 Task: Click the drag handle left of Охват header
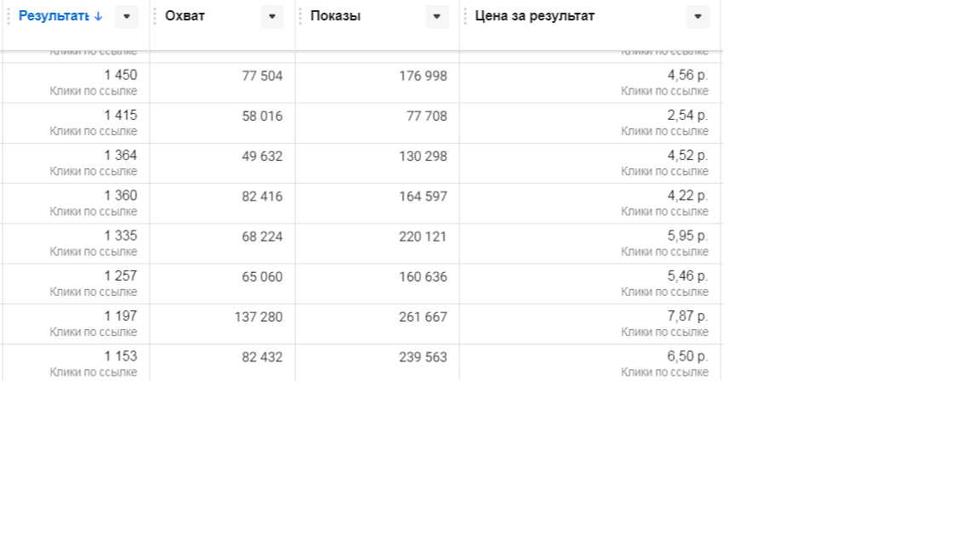pyautogui.click(x=154, y=16)
